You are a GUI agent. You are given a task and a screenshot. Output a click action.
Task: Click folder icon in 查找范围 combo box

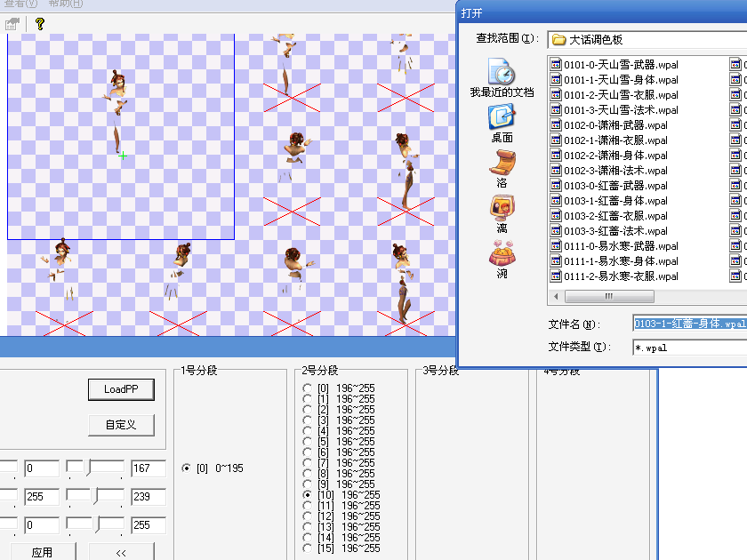click(x=558, y=39)
